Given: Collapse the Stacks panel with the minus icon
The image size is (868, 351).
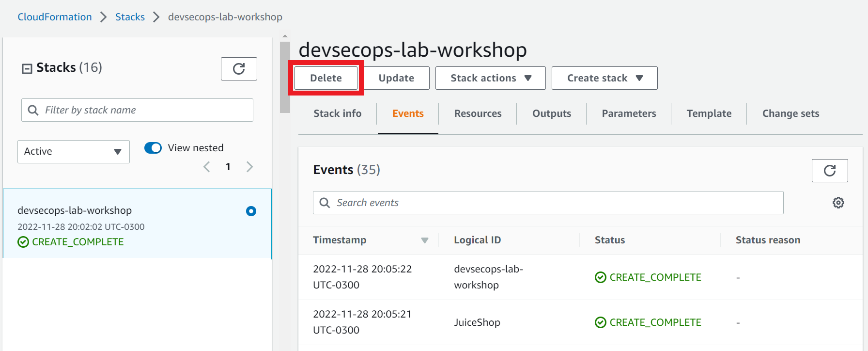Looking at the screenshot, I should (27, 68).
